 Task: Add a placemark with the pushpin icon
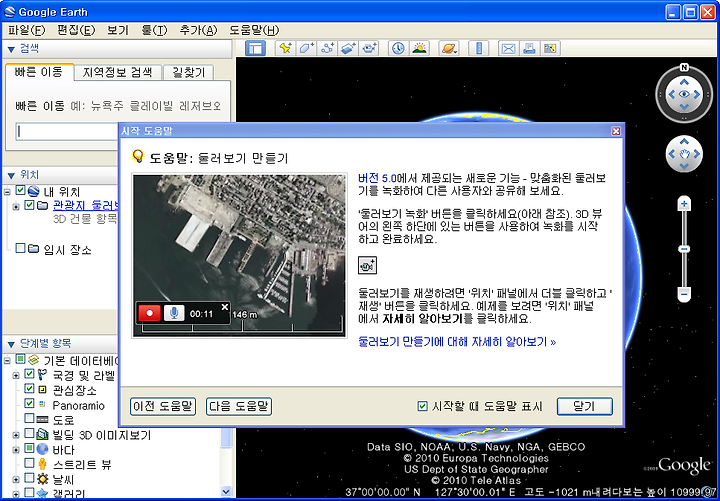coord(285,48)
